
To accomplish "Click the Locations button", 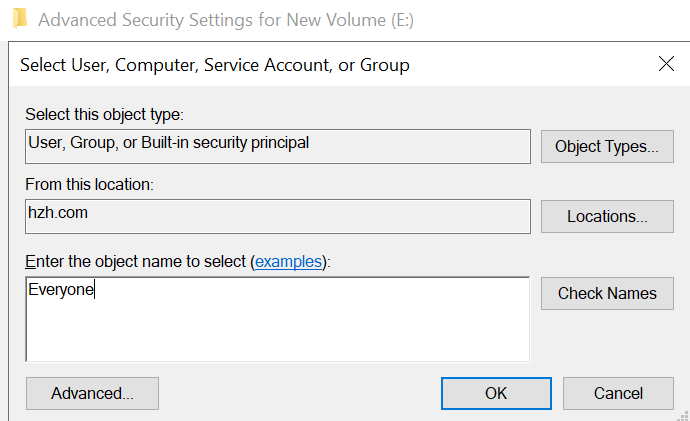I will pyautogui.click(x=606, y=216).
